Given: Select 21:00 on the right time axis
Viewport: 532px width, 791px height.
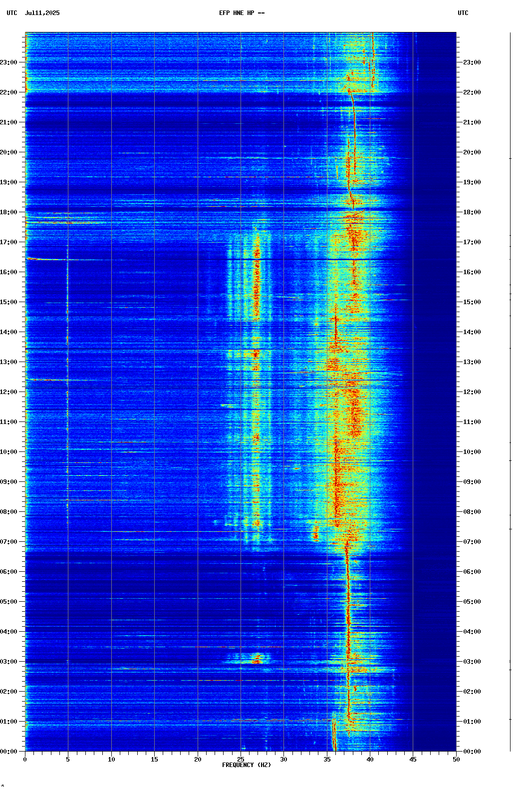Looking at the screenshot, I should [x=472, y=122].
